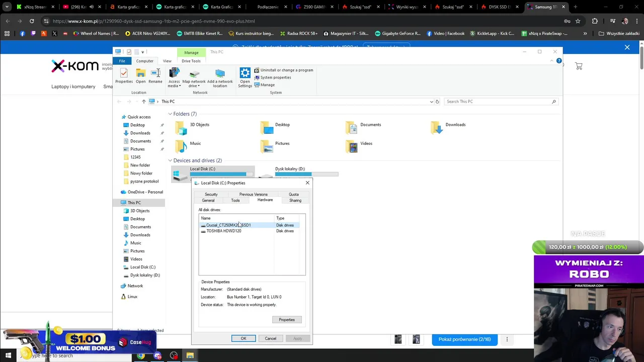Open the Desktop folder in This PC

(x=276, y=128)
